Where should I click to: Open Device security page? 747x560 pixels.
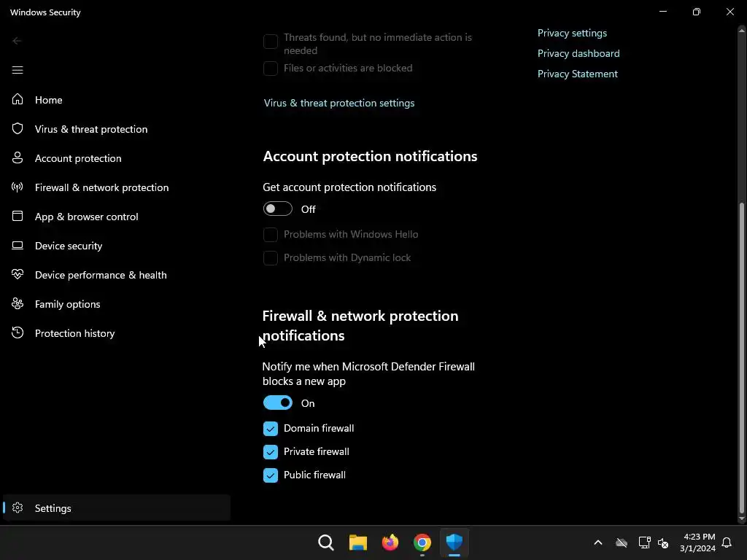click(x=69, y=246)
